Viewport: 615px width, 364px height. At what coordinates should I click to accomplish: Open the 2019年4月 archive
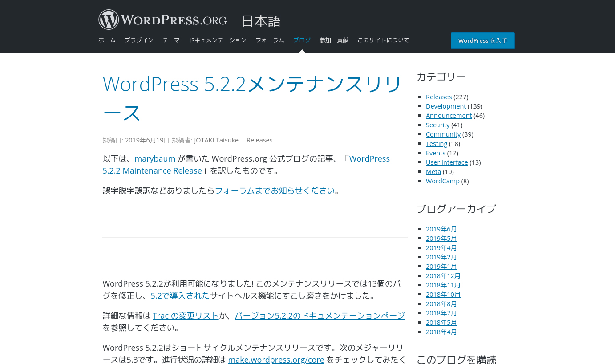pos(441,248)
